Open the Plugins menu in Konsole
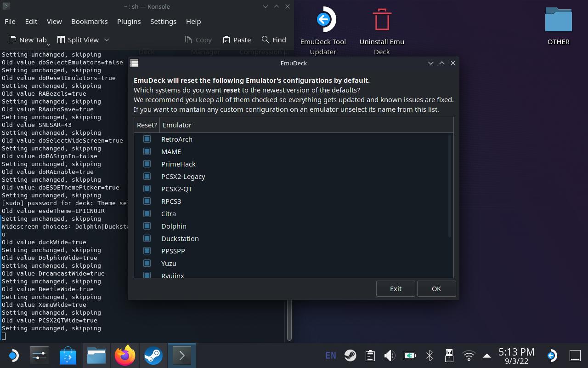This screenshot has width=588, height=368. click(x=129, y=22)
